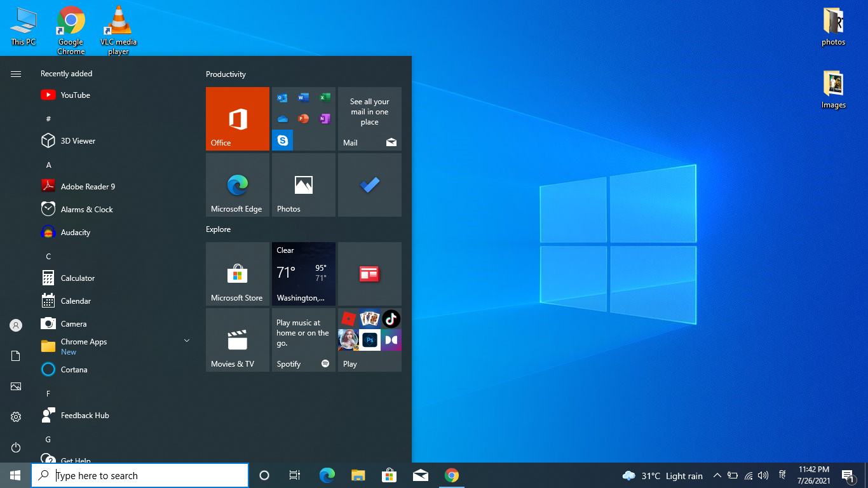868x488 pixels.
Task: Open the Office tile
Action: tap(238, 119)
